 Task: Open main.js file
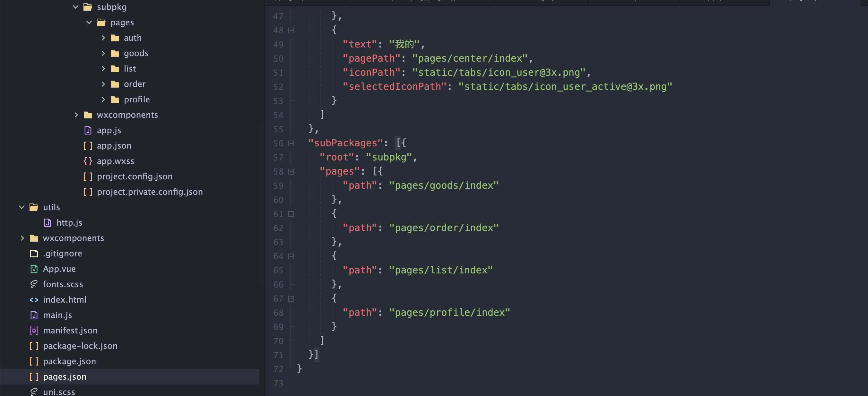click(57, 315)
